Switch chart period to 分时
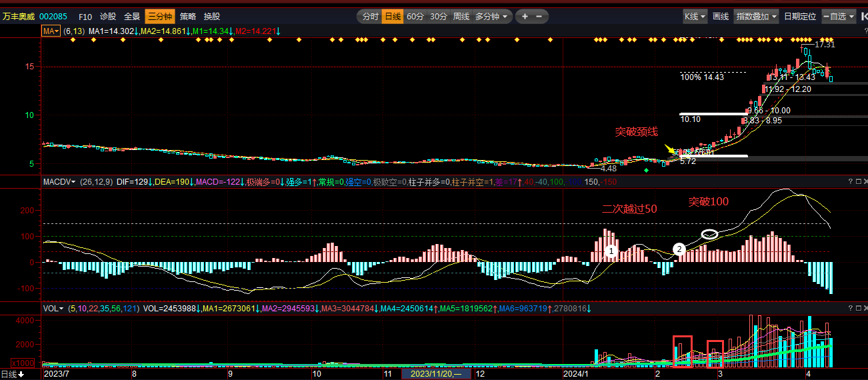The height and width of the screenshot is (380, 868). point(370,17)
